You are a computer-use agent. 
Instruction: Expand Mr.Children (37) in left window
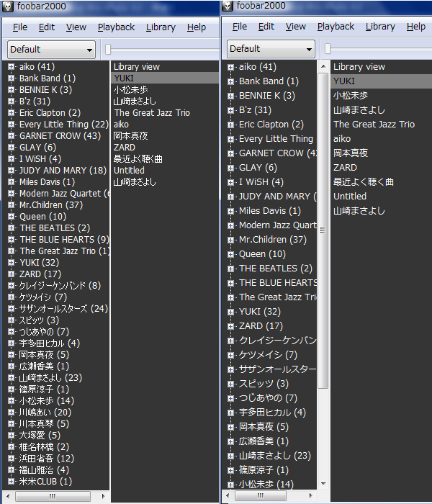(12, 205)
